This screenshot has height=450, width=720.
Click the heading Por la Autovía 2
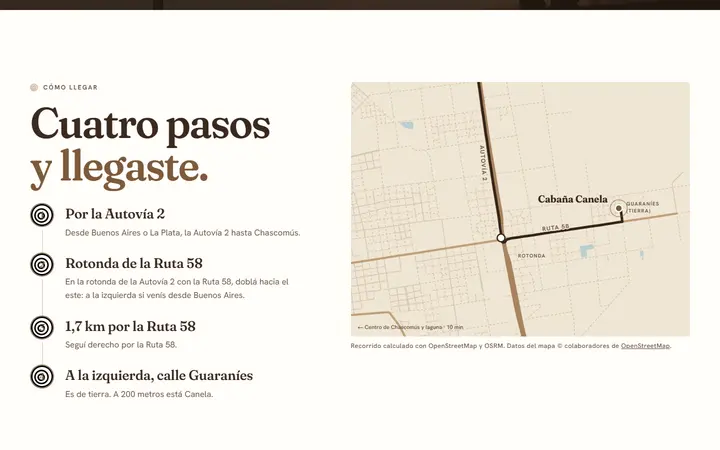[115, 214]
